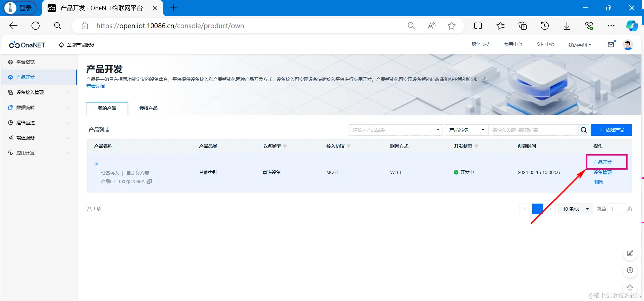Open 文档中心 in top navigation
This screenshot has height=301, width=644.
click(x=545, y=44)
